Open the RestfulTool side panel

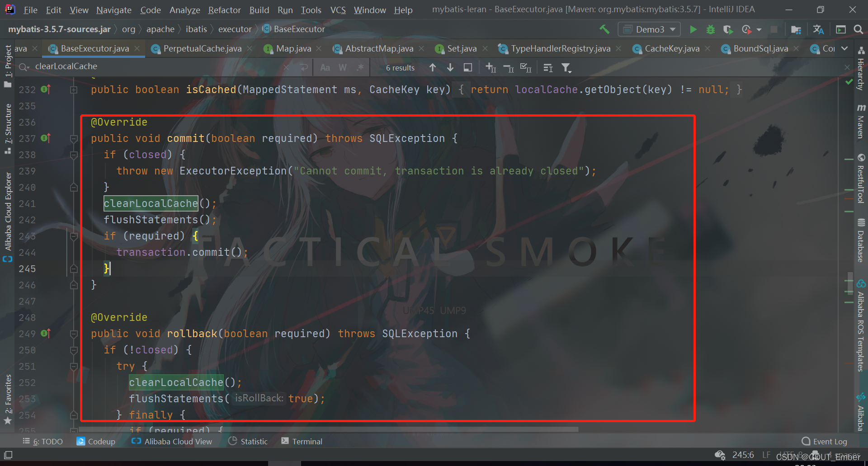tap(861, 179)
